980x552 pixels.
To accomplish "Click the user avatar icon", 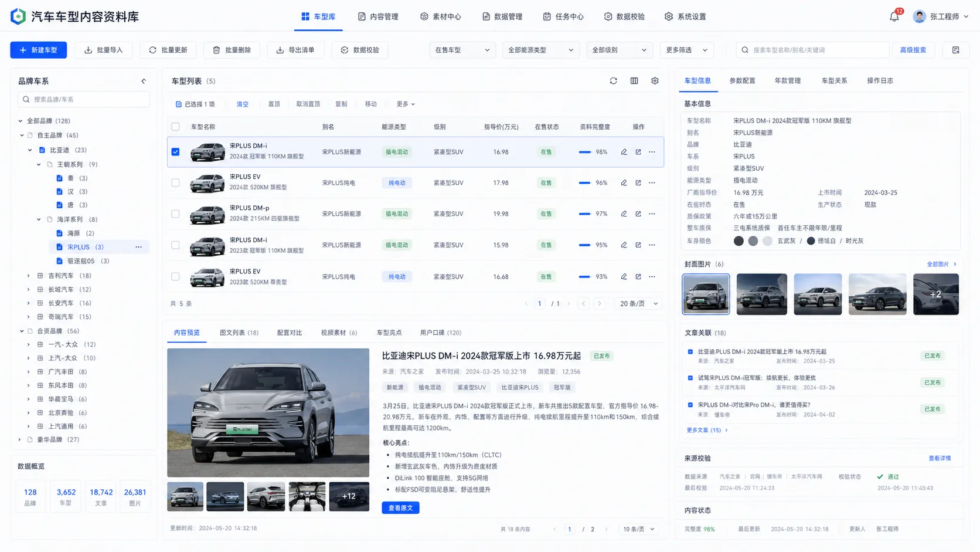I will click(919, 16).
